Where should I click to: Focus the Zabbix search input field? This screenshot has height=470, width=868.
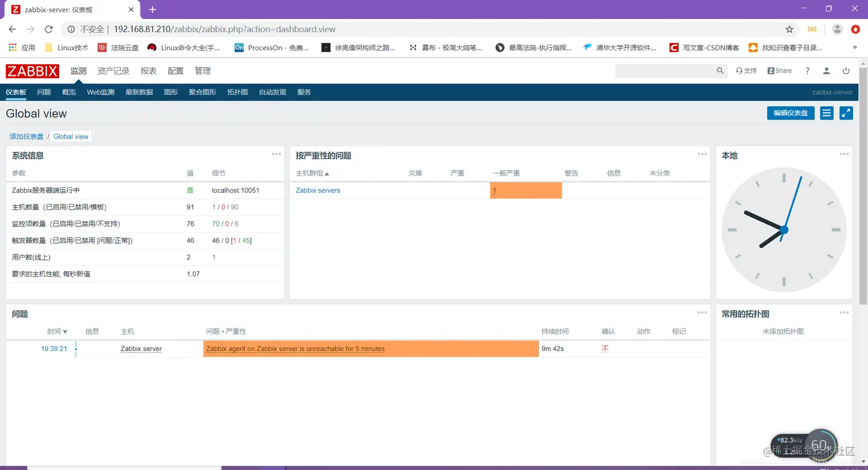click(x=665, y=71)
